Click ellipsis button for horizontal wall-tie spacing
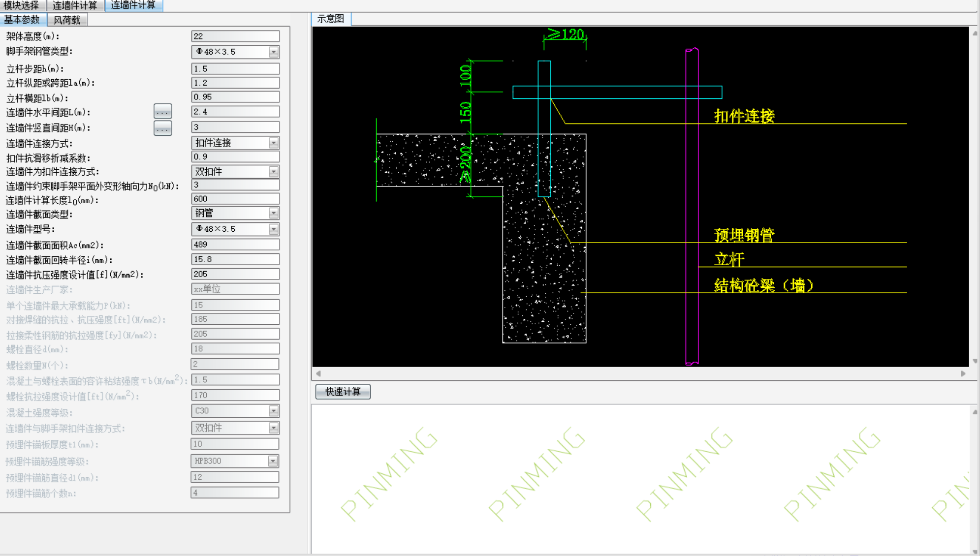 point(162,112)
